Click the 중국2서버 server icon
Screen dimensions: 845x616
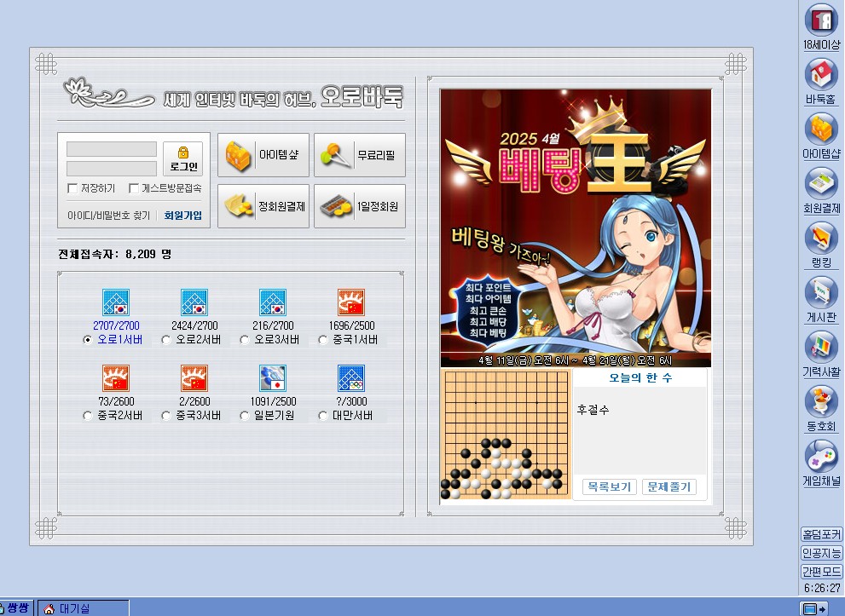click(x=116, y=378)
